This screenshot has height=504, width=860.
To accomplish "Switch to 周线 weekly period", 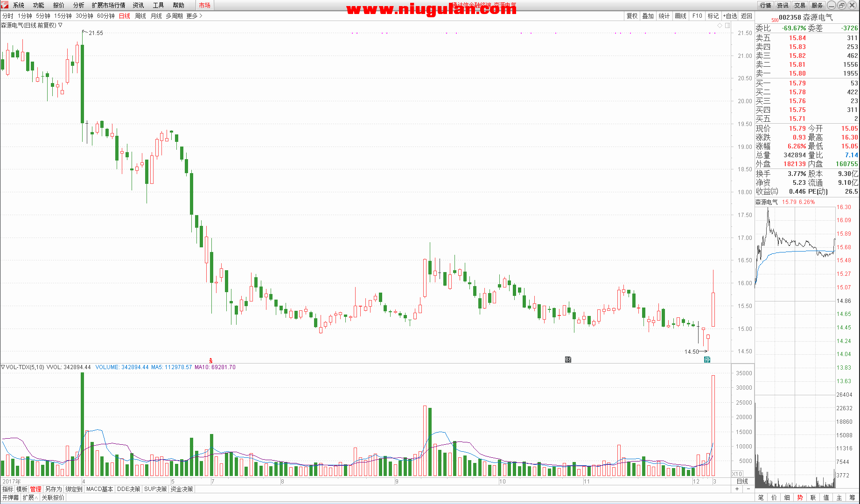I will tap(140, 16).
